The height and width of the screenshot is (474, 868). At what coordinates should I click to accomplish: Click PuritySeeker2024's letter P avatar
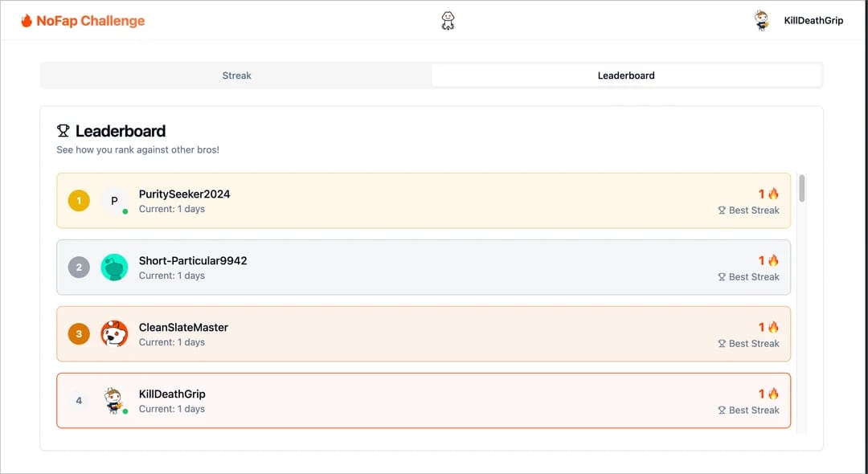[x=115, y=201]
